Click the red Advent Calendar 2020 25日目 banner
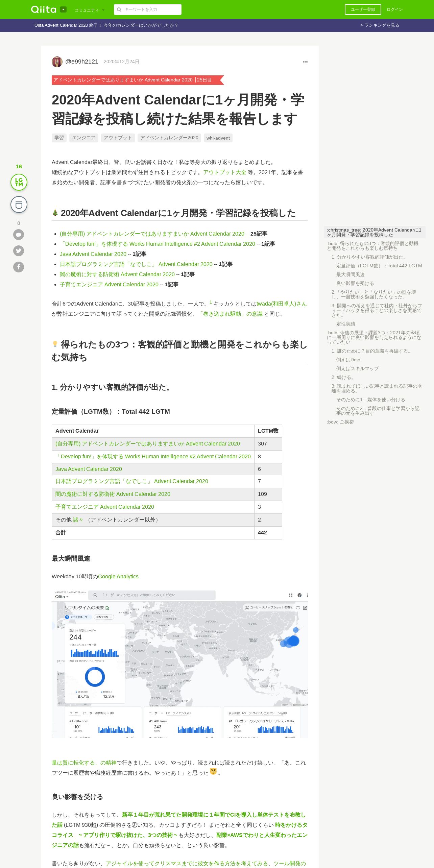Screen dimensions: 434x868 [138, 80]
